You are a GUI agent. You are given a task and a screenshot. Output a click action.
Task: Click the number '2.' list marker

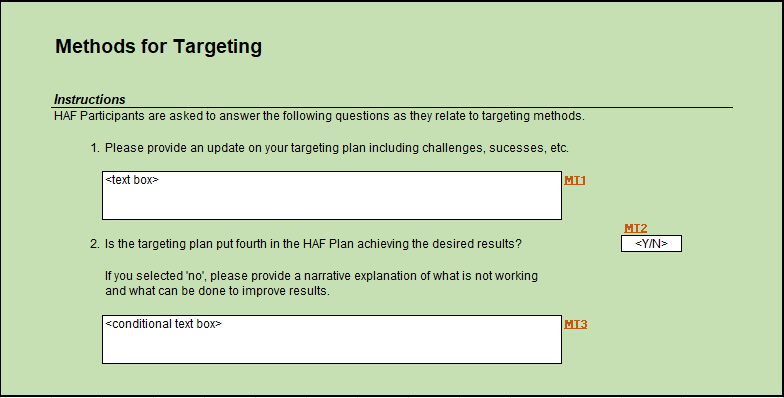[95, 244]
